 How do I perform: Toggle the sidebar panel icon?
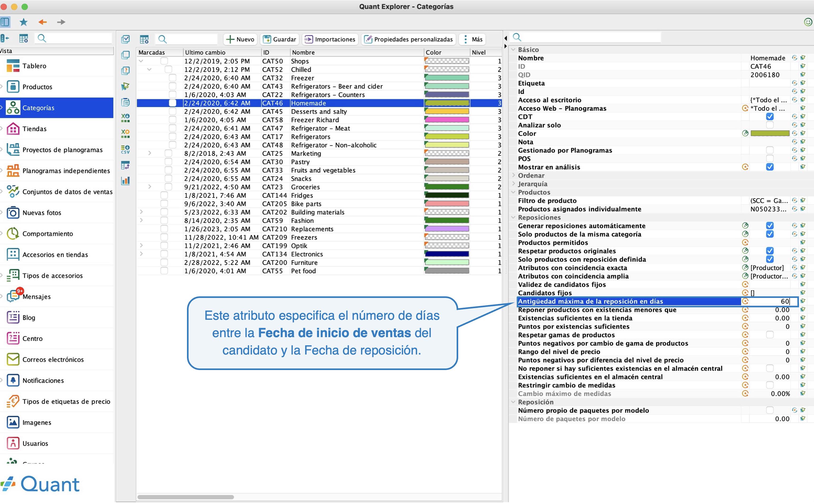point(5,22)
